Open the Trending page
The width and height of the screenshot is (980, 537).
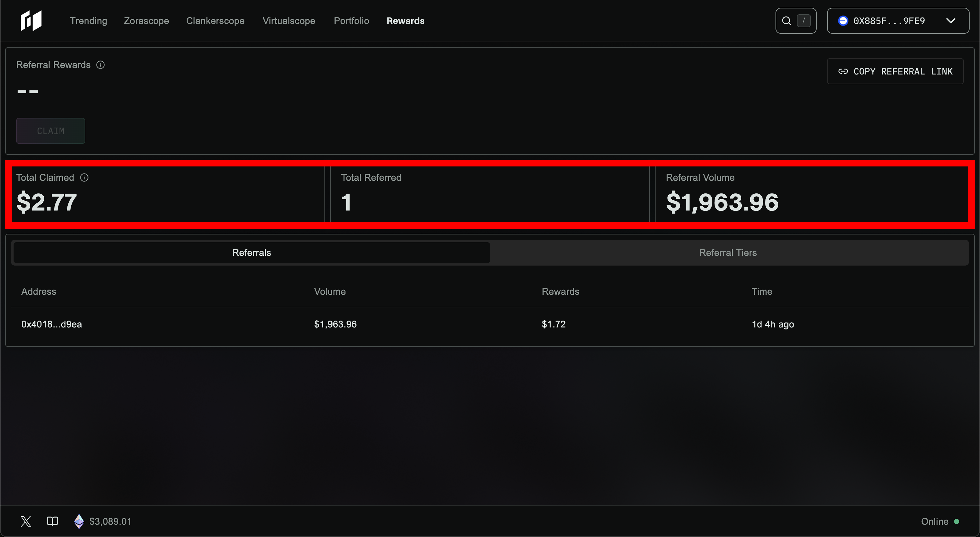88,21
